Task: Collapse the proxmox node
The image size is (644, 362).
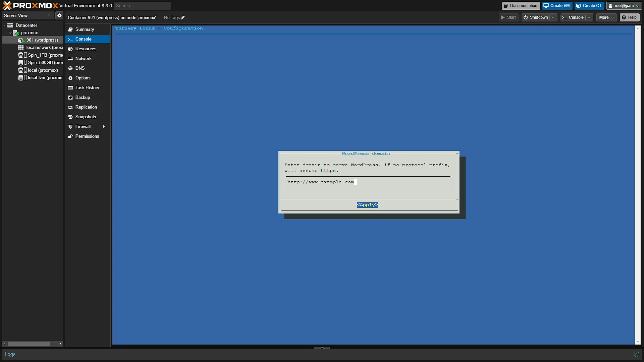Action: (x=10, y=33)
